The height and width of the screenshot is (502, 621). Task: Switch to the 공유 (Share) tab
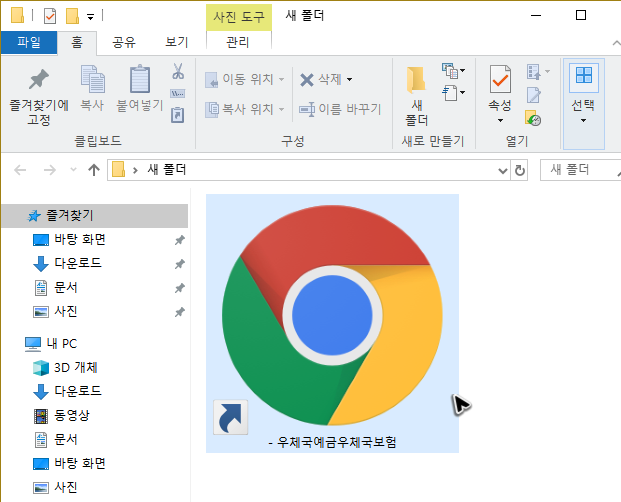124,42
